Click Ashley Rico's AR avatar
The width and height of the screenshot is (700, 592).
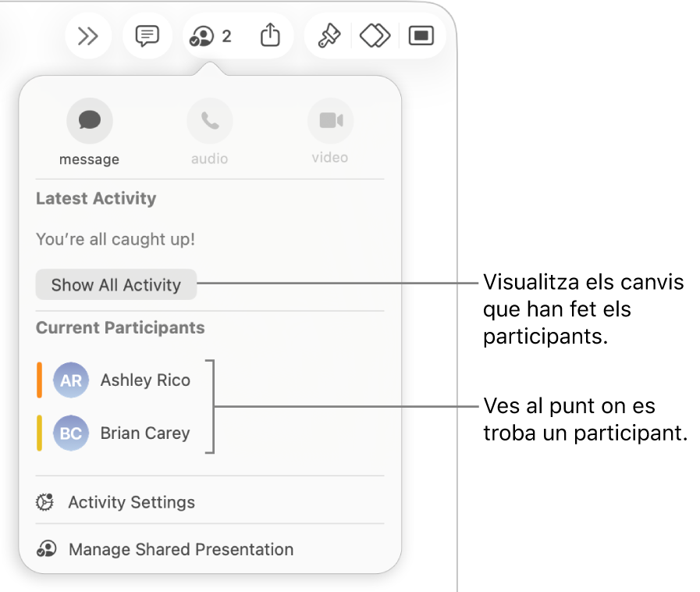coord(70,380)
